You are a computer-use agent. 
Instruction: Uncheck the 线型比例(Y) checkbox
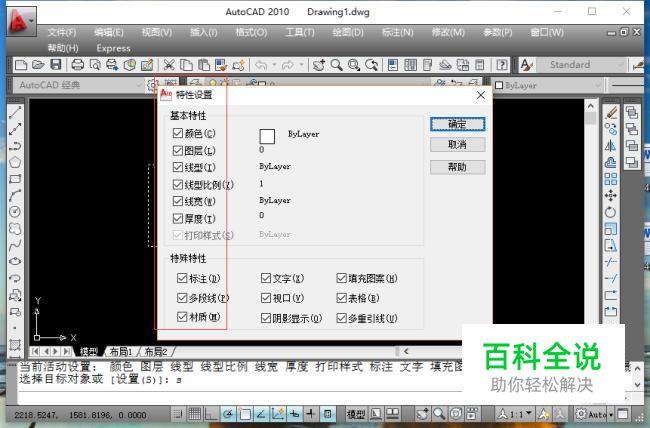[x=178, y=184]
